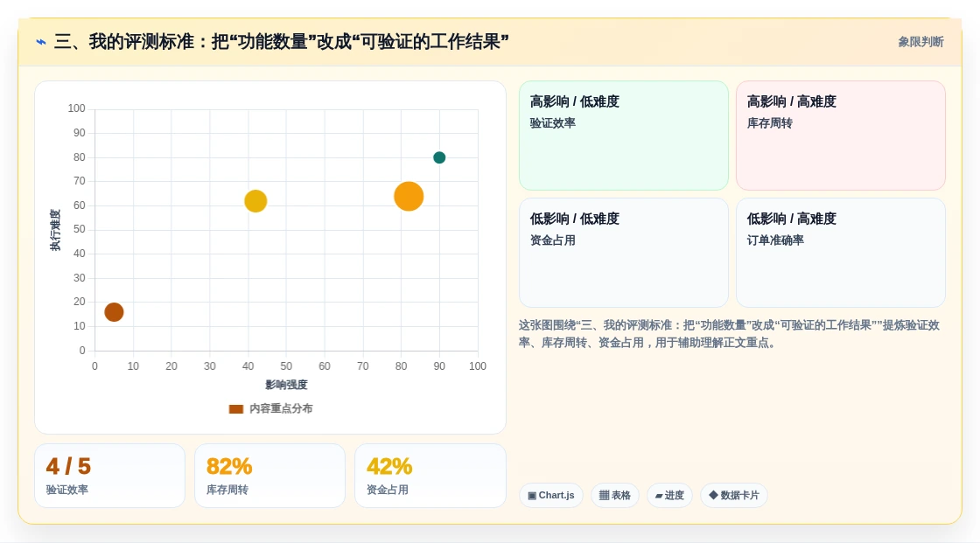This screenshot has width=980, height=543.
Task: Click the 100 label on the y-axis
Action: coord(76,108)
